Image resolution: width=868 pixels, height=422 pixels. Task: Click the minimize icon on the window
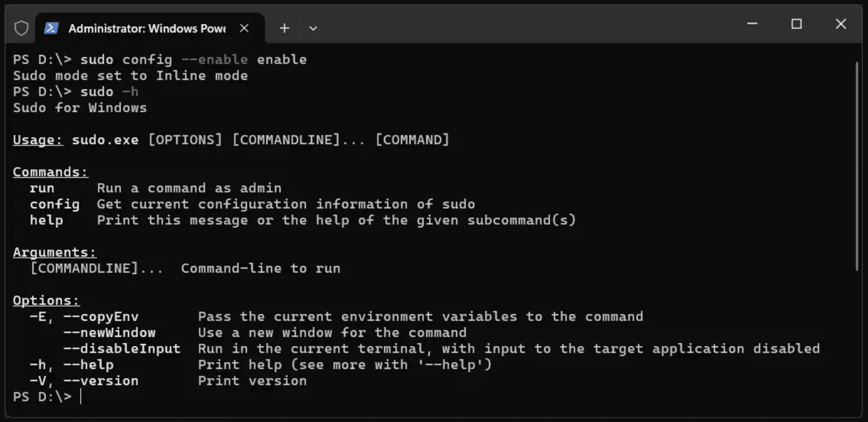coord(753,24)
